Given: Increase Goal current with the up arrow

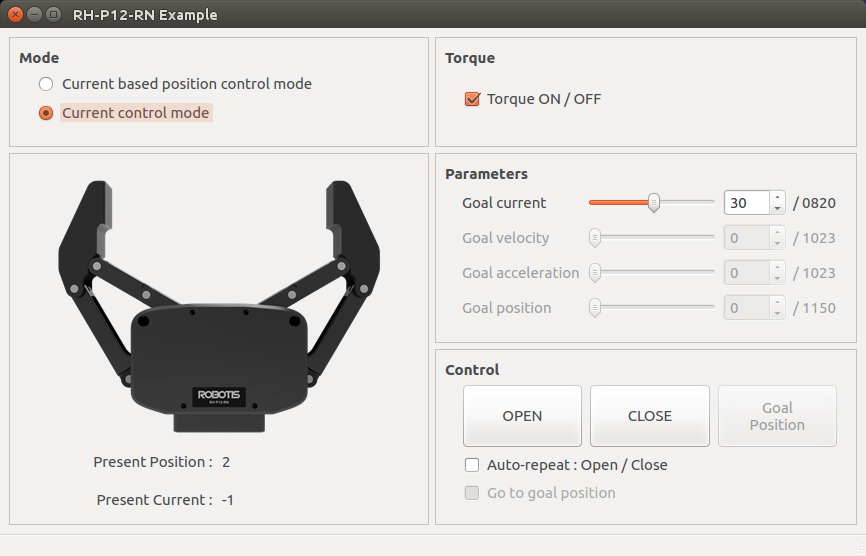Looking at the screenshot, I should (777, 197).
